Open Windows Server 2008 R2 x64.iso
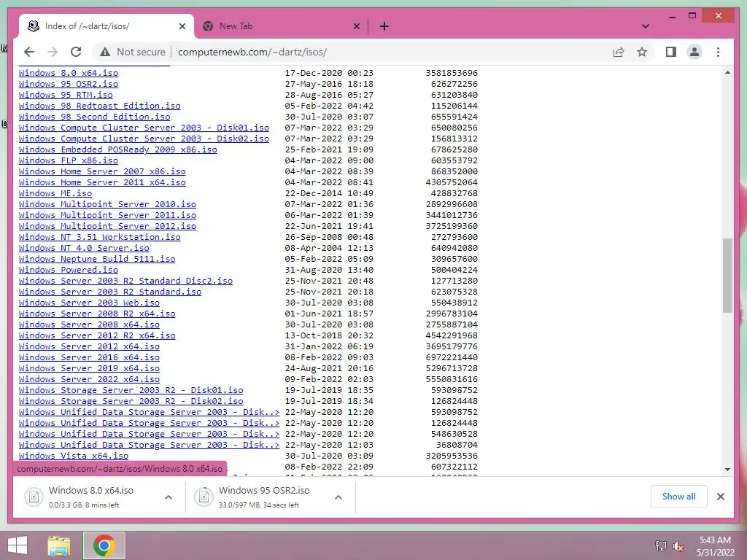This screenshot has width=747, height=560. [97, 314]
